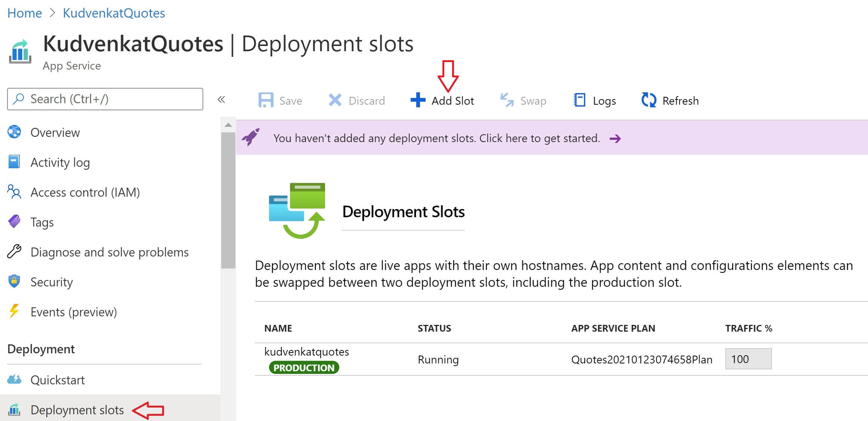Click the purple Tags icon

14,221
